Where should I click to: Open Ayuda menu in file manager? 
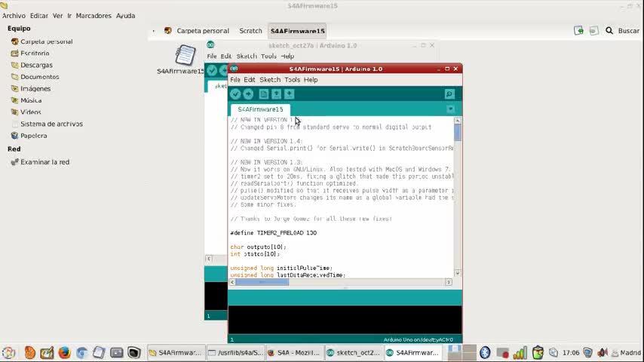coord(125,16)
